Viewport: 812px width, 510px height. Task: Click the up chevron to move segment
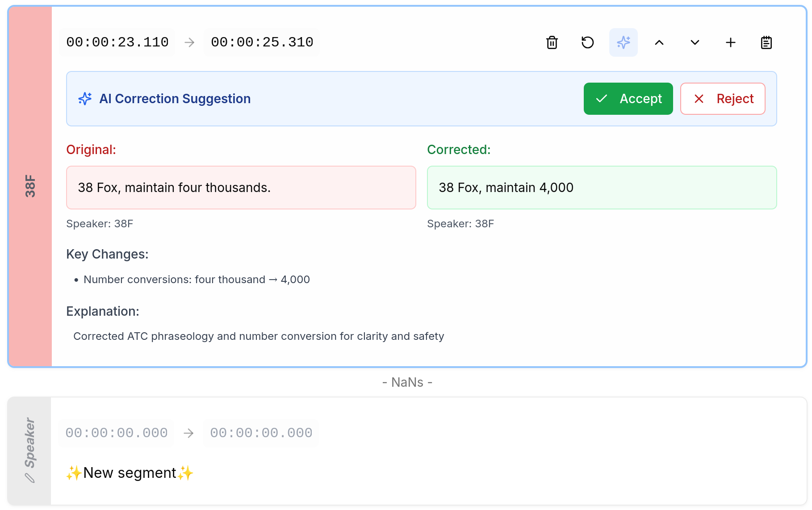point(659,42)
